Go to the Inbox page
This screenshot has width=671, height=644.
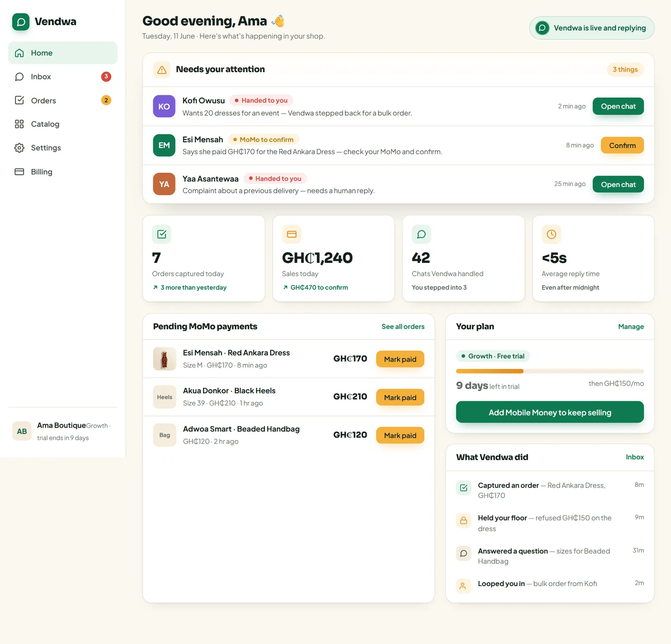[63, 77]
